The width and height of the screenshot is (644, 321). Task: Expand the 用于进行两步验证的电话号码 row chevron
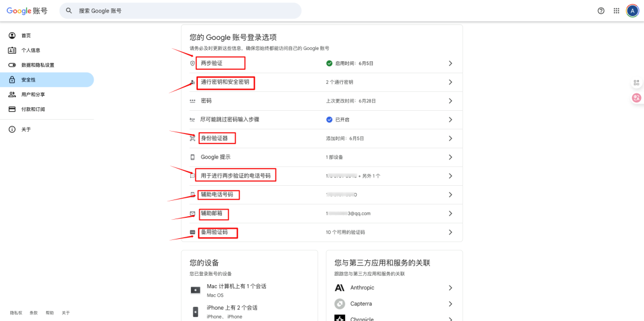[x=451, y=176]
